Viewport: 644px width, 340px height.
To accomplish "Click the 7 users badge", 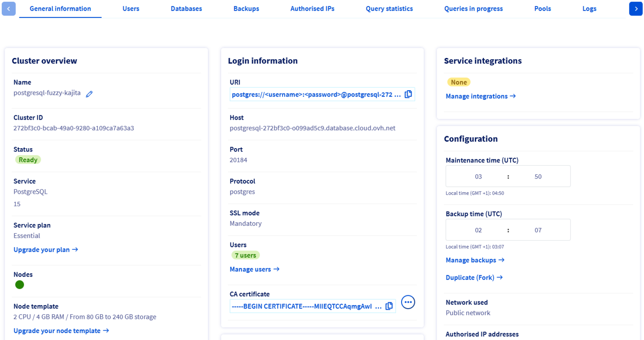I will coord(245,254).
